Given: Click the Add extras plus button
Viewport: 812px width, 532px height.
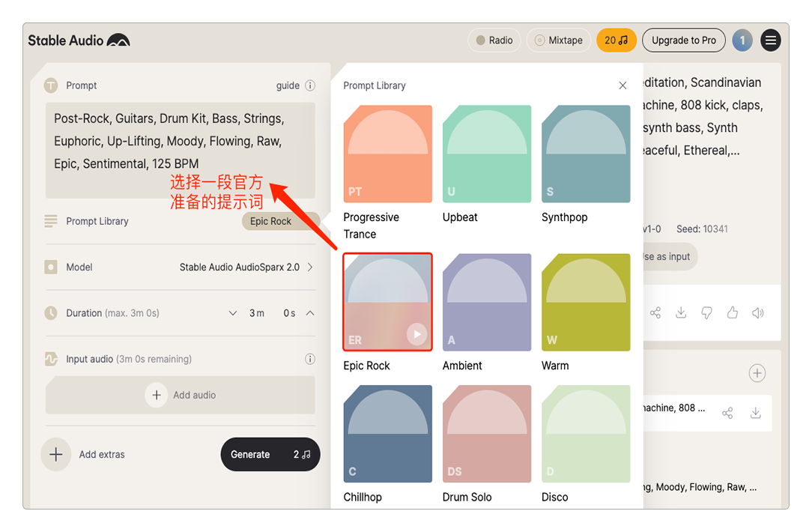Looking at the screenshot, I should [x=56, y=454].
